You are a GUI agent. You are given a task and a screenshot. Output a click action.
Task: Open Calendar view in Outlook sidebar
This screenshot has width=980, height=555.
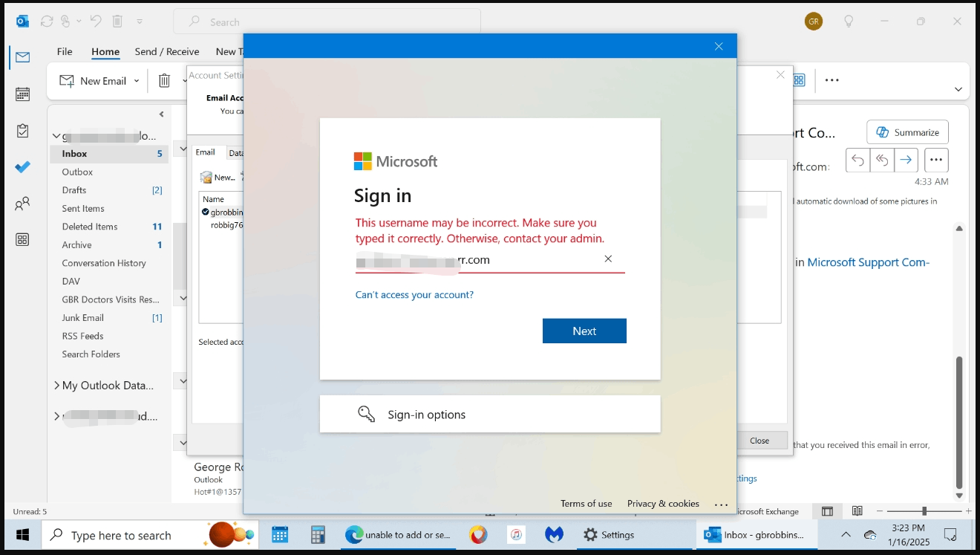click(22, 94)
